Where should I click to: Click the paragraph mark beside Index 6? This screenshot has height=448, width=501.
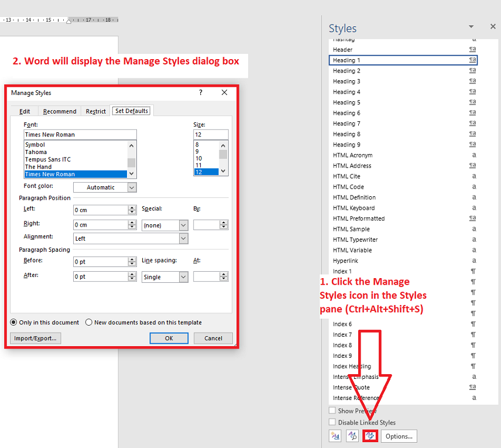point(473,324)
